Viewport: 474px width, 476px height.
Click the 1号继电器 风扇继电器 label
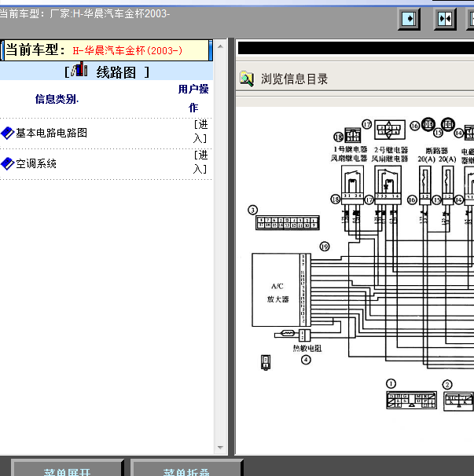coord(349,154)
